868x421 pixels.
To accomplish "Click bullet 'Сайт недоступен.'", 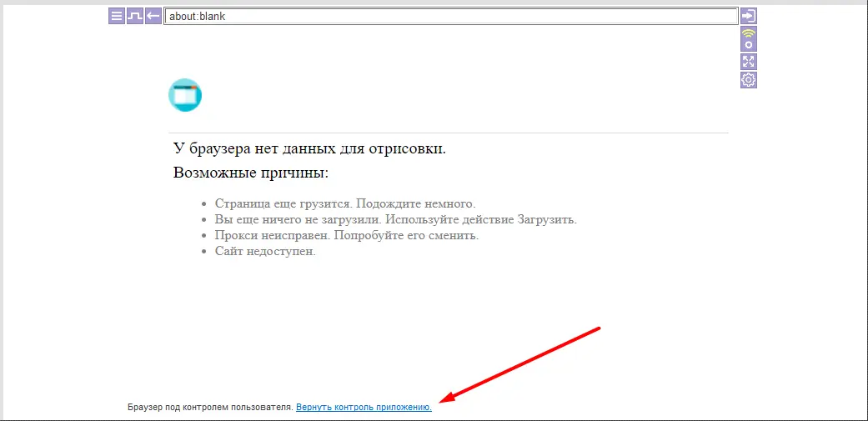I will point(265,251).
